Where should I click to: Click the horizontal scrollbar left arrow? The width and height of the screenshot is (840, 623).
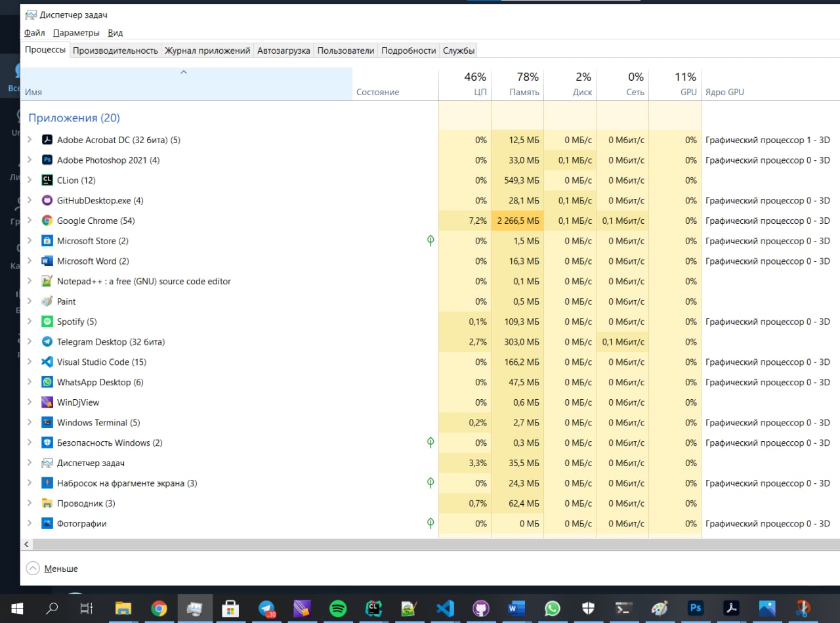pos(27,544)
